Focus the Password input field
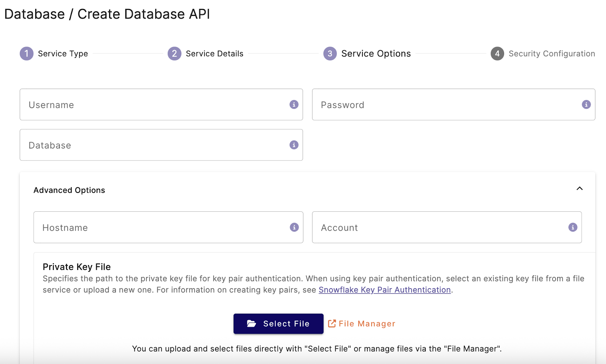The image size is (606, 364). point(447,105)
